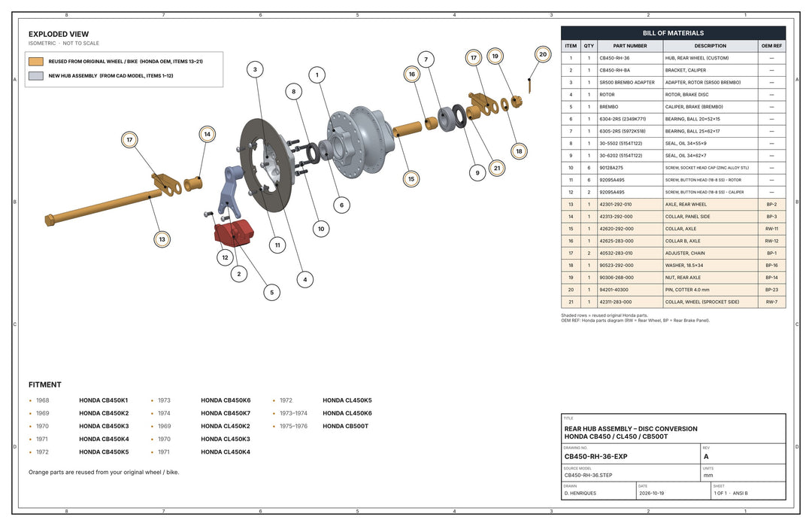Click the 'BILL OF MATERIALS' table header
This screenshot has width=812, height=526.
point(673,33)
